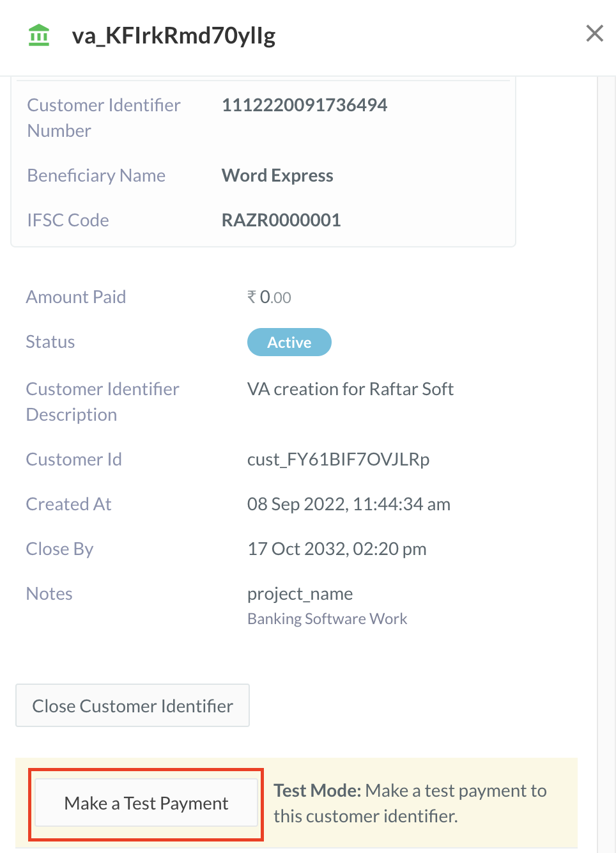
Task: Click the green bank icon in header
Action: pyautogui.click(x=39, y=35)
